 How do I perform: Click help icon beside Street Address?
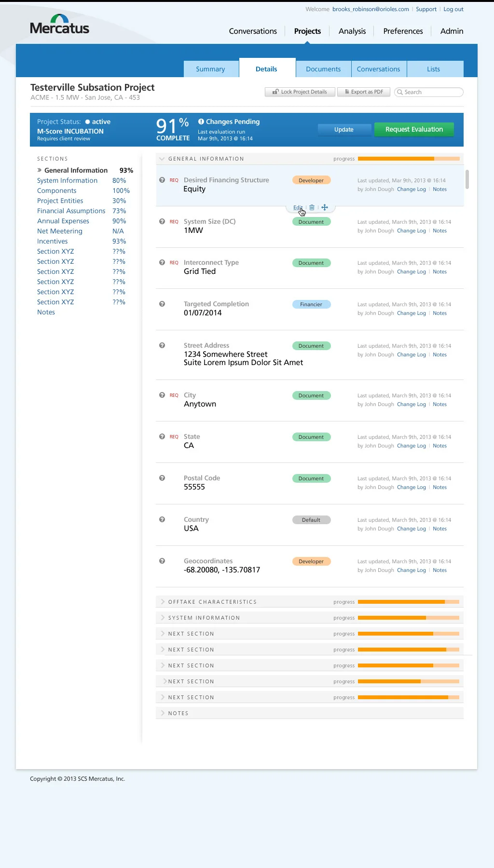click(162, 345)
